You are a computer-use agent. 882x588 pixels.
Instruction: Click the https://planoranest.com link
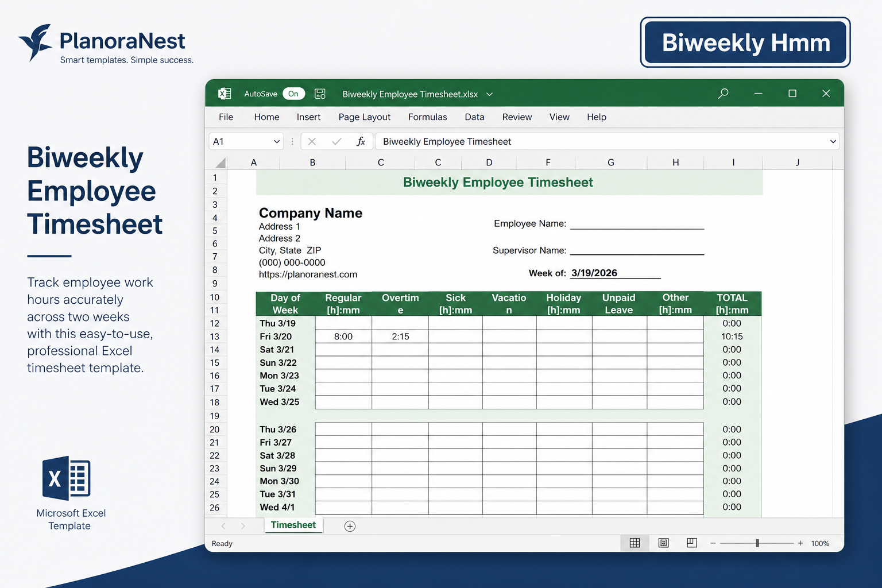click(x=308, y=274)
